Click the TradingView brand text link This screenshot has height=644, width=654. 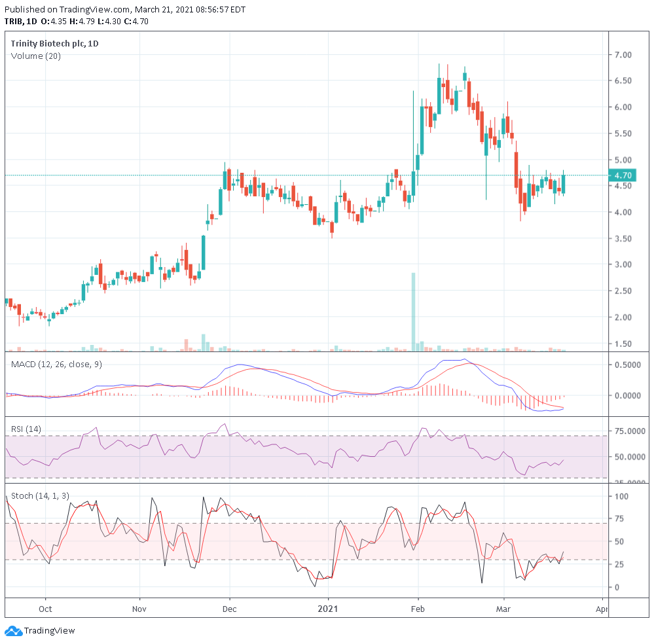(49, 631)
